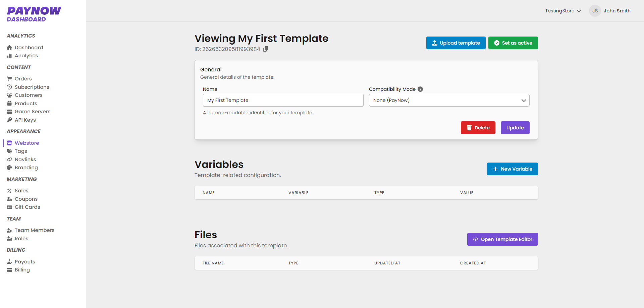Click the Game Servers icon
The height and width of the screenshot is (308, 644).
(9, 112)
